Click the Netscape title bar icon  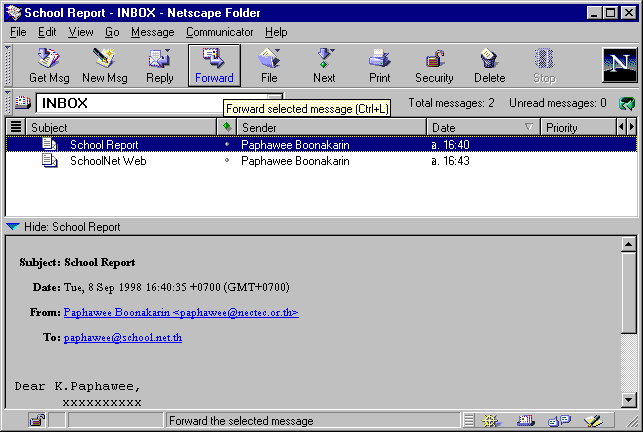click(14, 13)
